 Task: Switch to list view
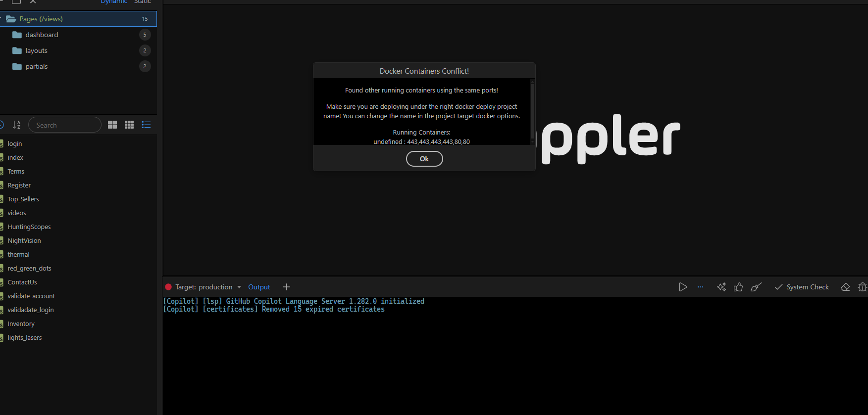click(x=146, y=125)
